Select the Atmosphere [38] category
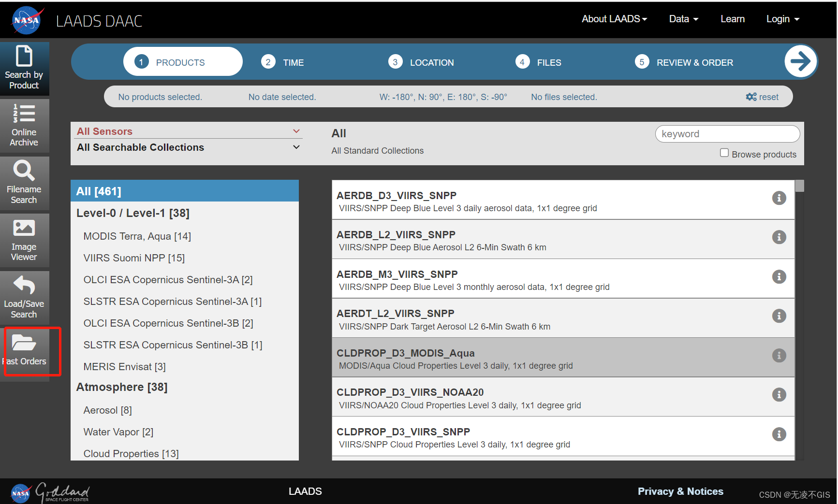838x504 pixels. tap(122, 387)
